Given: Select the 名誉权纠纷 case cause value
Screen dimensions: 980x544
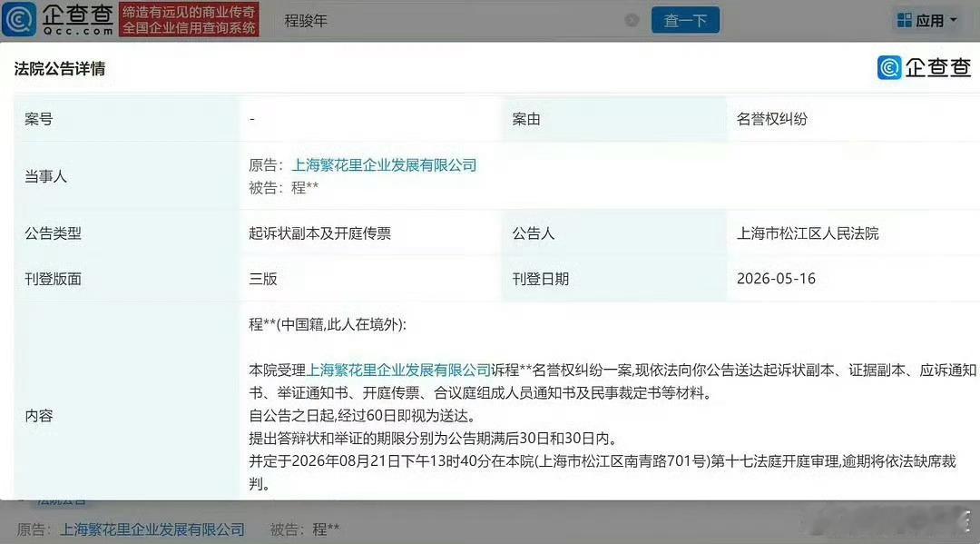Looking at the screenshot, I should click(772, 119).
